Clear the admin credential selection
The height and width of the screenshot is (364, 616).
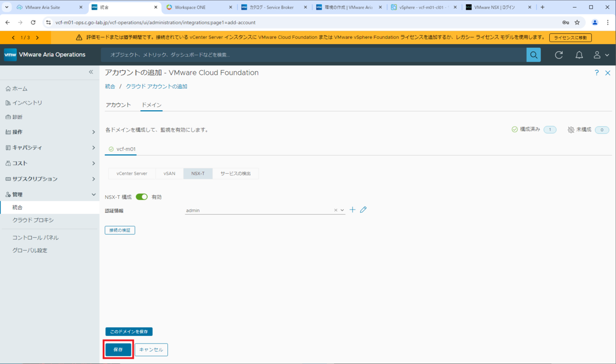pyautogui.click(x=336, y=210)
